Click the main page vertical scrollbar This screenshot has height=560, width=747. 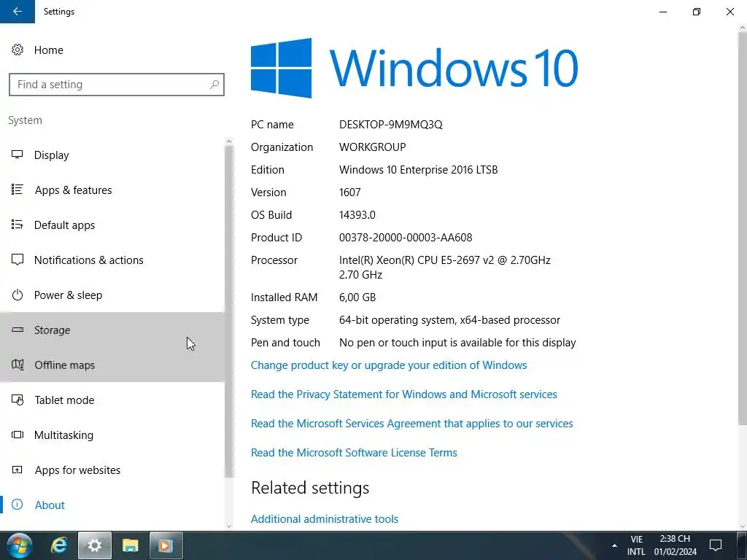pos(742,228)
